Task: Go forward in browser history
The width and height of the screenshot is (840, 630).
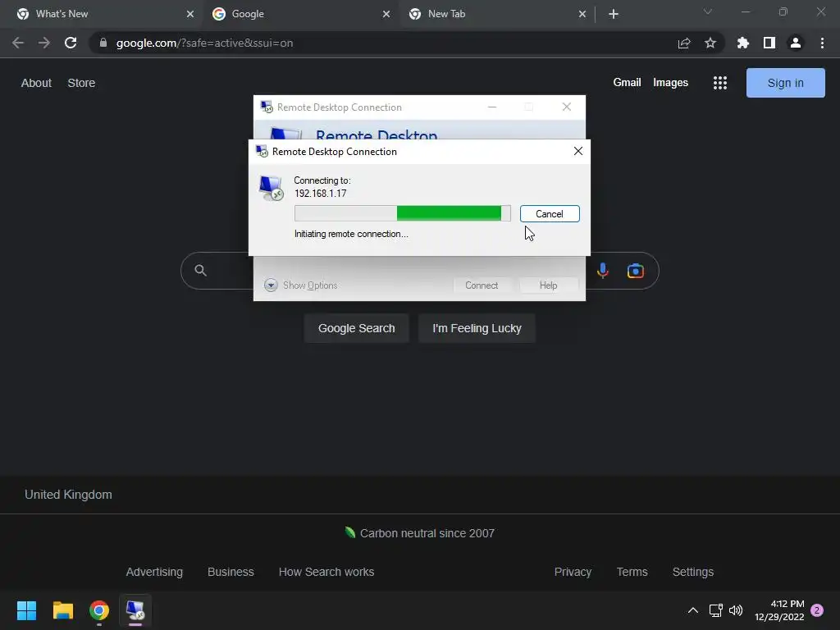Action: (44, 43)
